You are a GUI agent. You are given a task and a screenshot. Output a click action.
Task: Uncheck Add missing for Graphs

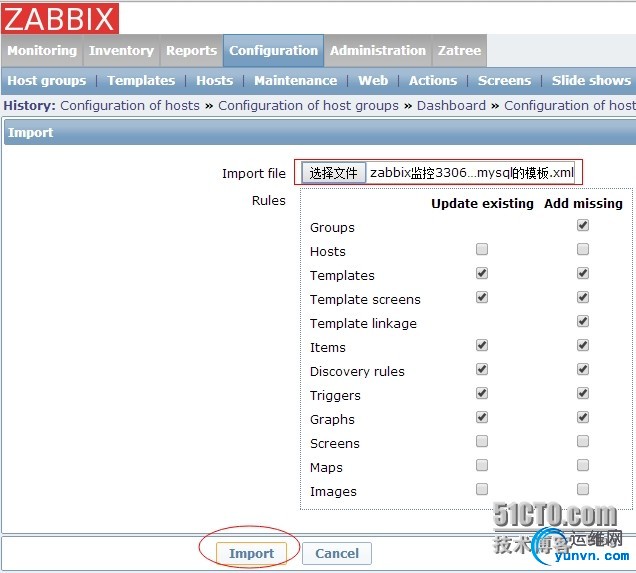583,417
